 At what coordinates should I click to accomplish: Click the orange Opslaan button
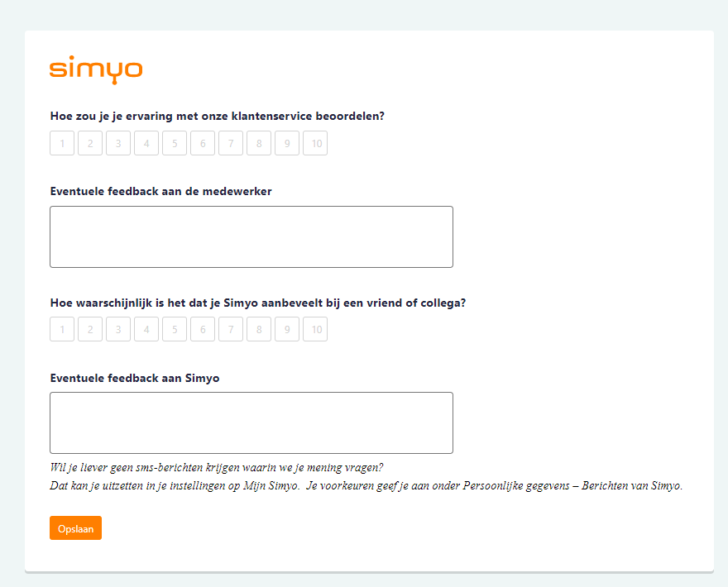75,528
